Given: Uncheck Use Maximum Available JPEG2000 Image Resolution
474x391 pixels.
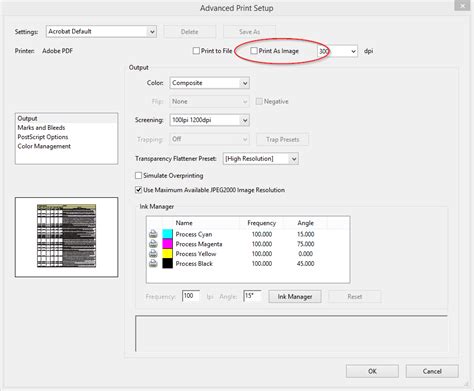Looking at the screenshot, I should click(x=138, y=190).
